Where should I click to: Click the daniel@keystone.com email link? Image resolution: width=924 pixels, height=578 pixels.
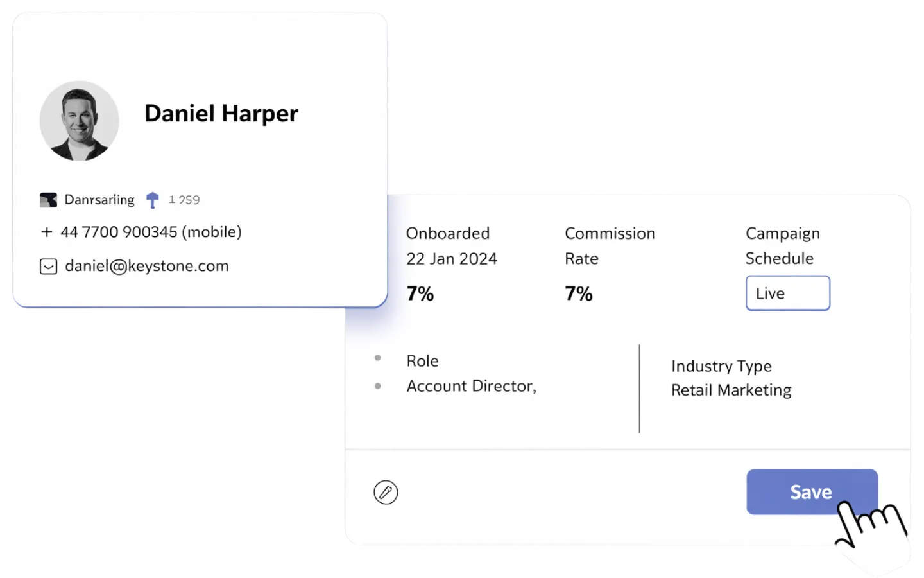[146, 265]
